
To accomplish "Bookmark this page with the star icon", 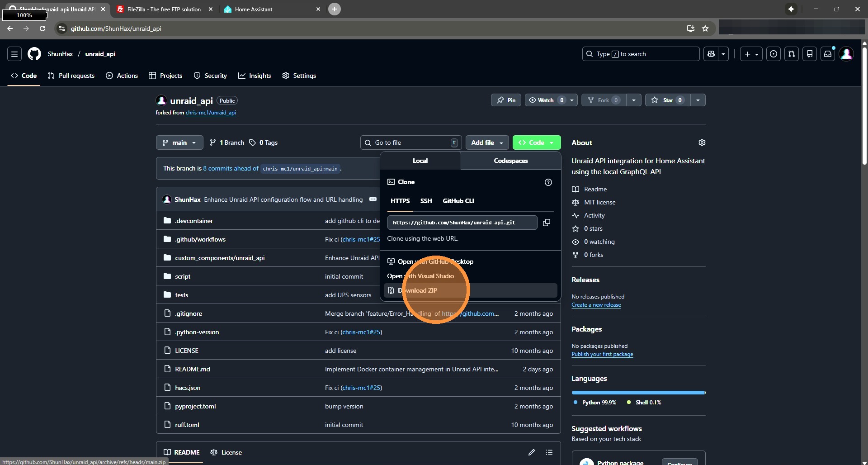I will click(x=705, y=28).
